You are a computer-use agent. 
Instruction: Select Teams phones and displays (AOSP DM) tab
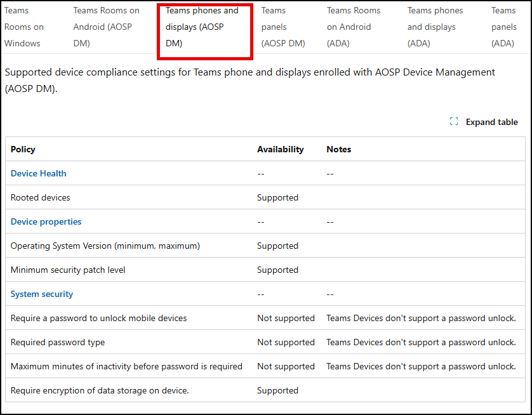[203, 27]
